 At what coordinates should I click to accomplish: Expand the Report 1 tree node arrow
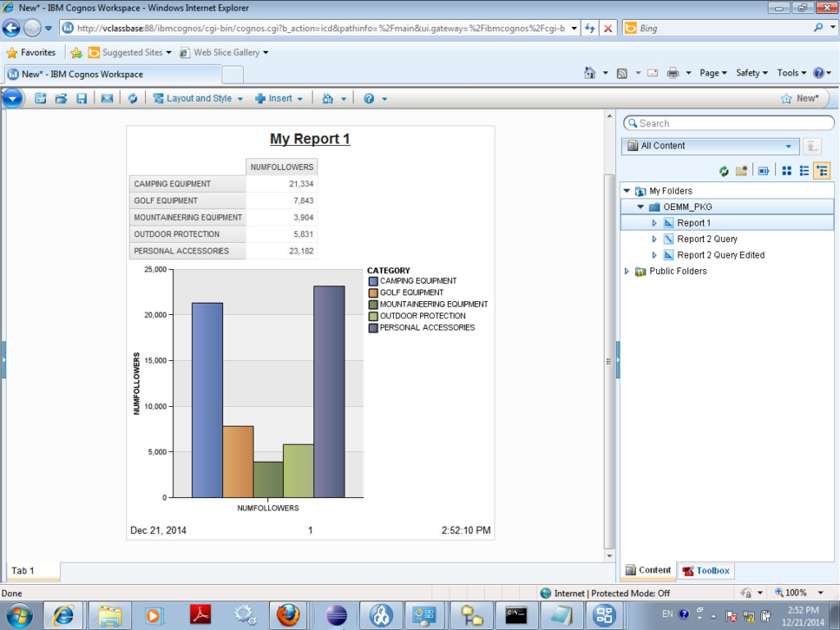[654, 223]
